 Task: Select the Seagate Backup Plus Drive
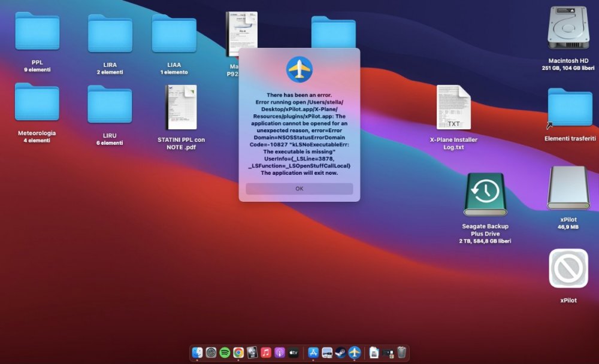tap(485, 195)
